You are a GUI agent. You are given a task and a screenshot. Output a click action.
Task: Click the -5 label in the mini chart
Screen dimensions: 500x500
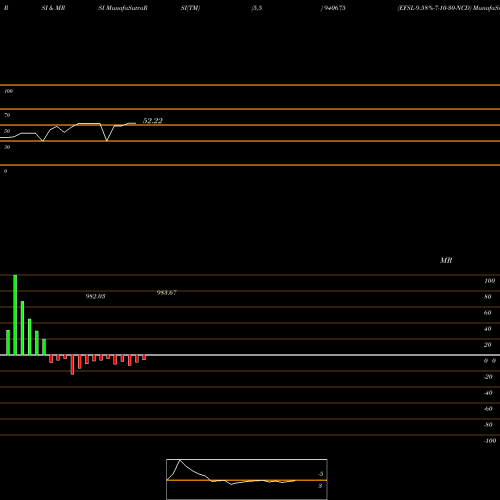(x=321, y=474)
